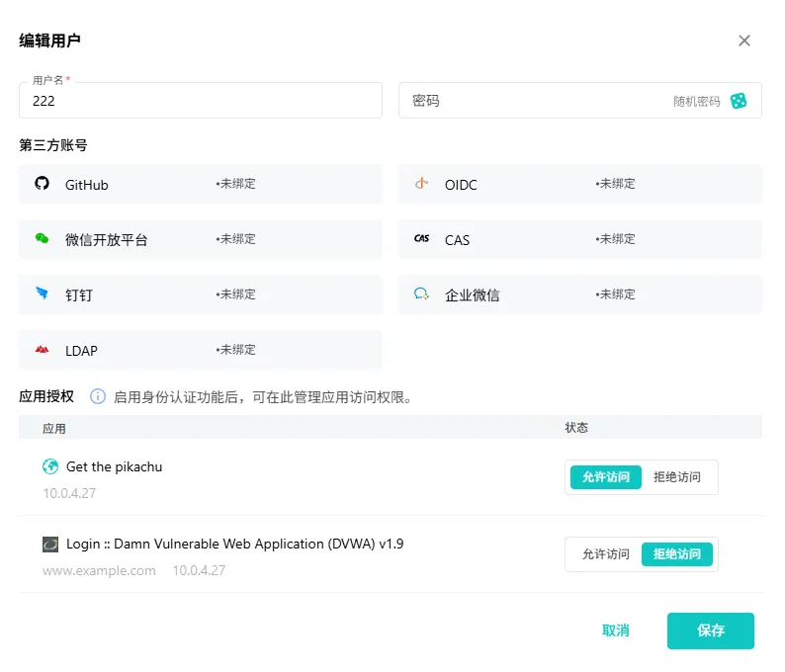Close the 编辑用户 dialog

pyautogui.click(x=744, y=41)
